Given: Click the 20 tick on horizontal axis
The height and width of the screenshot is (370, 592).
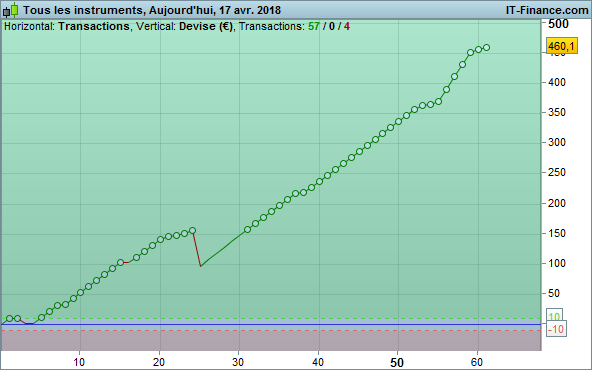Looking at the screenshot, I should point(159,362).
